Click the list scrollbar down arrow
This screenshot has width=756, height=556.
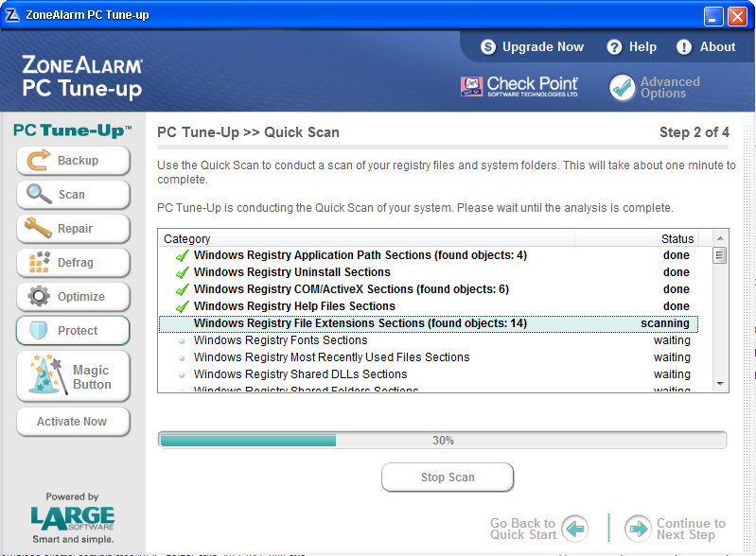coord(720,384)
